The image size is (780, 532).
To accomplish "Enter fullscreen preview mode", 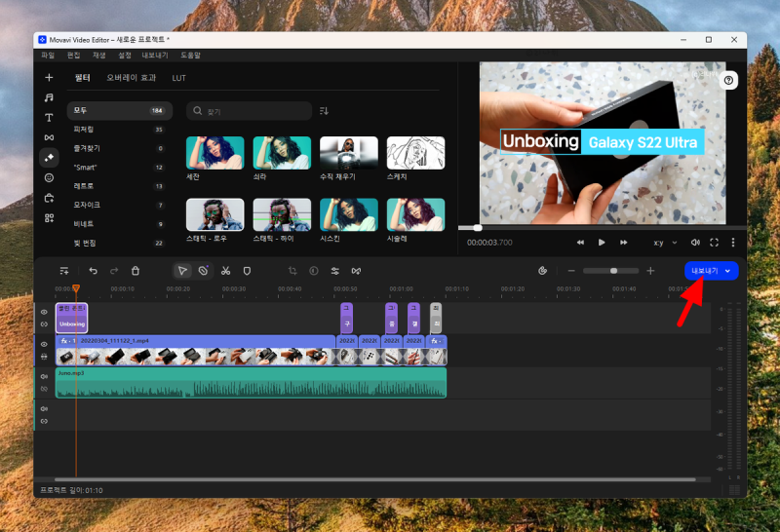I will point(714,243).
